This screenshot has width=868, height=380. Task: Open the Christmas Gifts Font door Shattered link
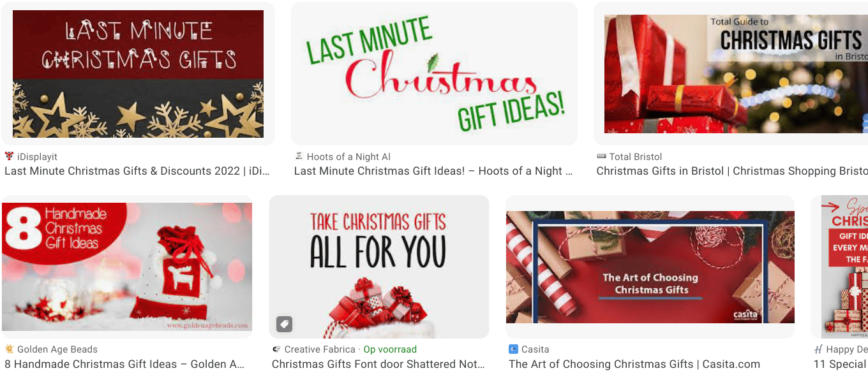point(378,364)
